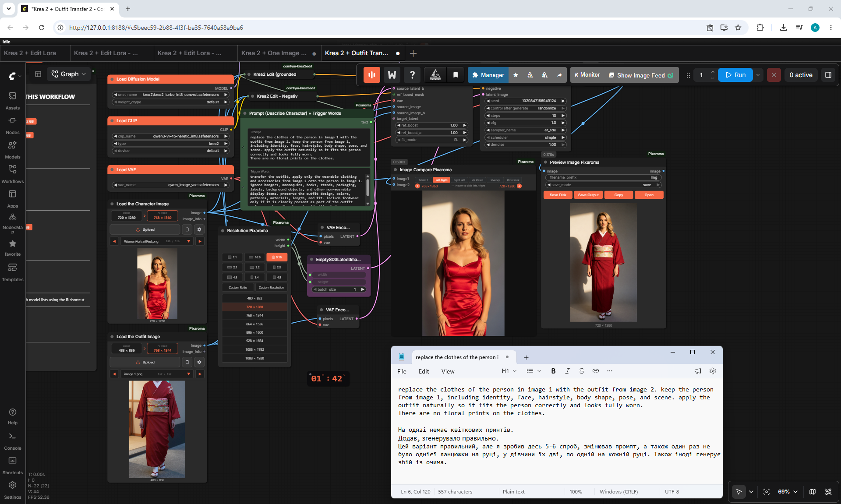Click Upload in Load the Character Image

(x=145, y=229)
